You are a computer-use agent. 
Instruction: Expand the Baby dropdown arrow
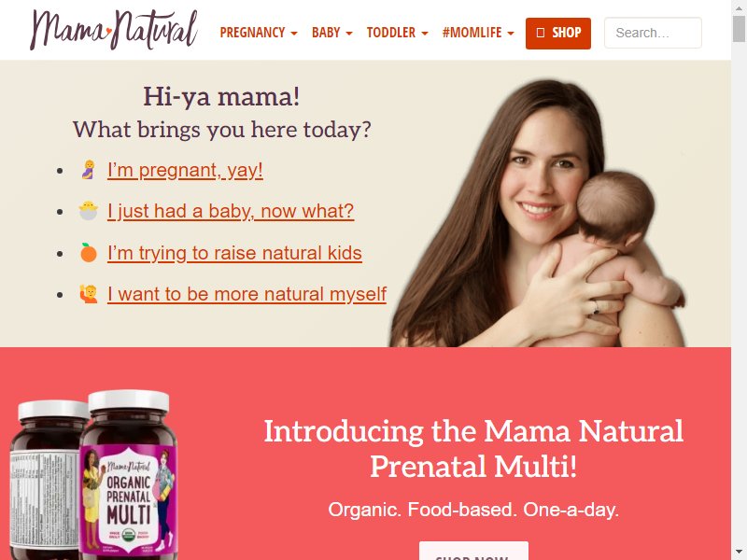point(349,34)
